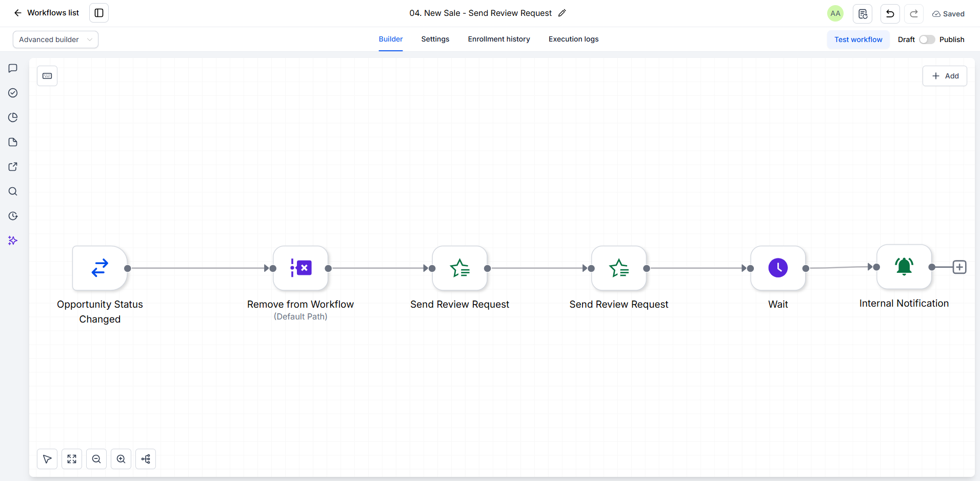Open the AA user avatar
Viewport: 980px width, 481px height.
click(x=835, y=13)
